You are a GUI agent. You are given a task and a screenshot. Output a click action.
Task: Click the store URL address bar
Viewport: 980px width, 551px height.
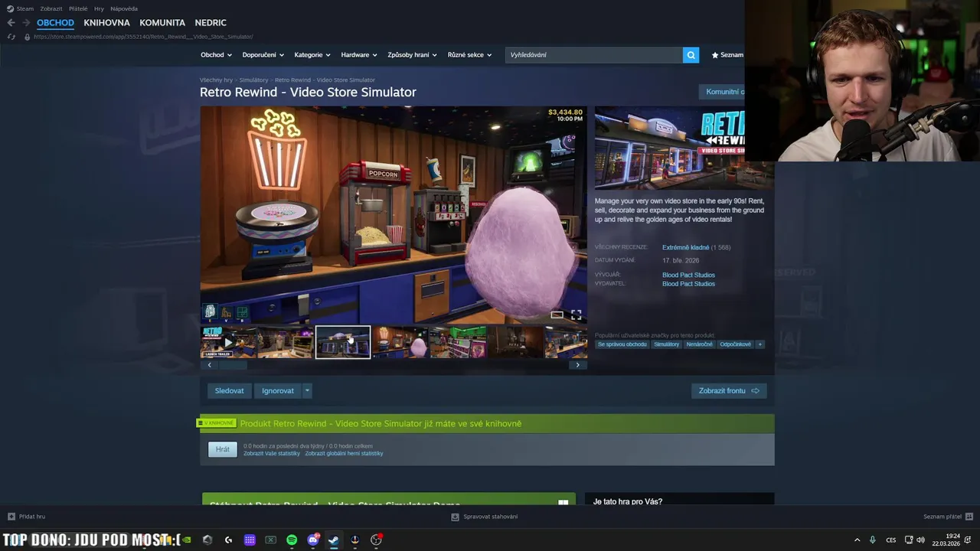pos(143,37)
